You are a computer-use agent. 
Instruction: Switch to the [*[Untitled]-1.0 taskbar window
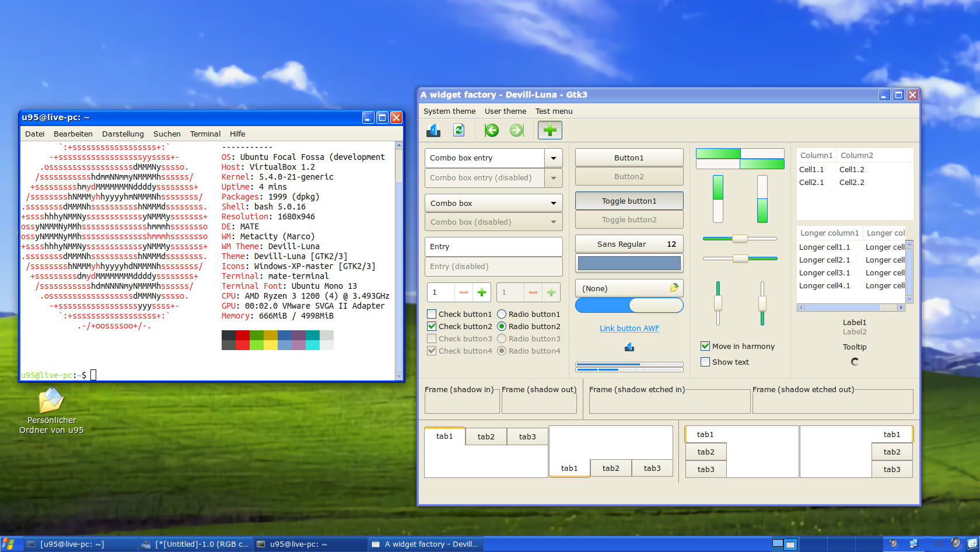[x=195, y=544]
